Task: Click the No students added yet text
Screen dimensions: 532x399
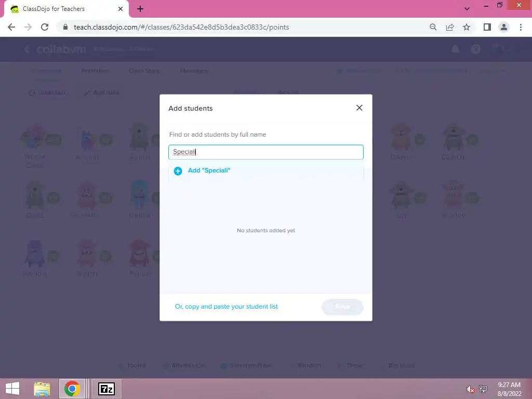Action: 266,230
